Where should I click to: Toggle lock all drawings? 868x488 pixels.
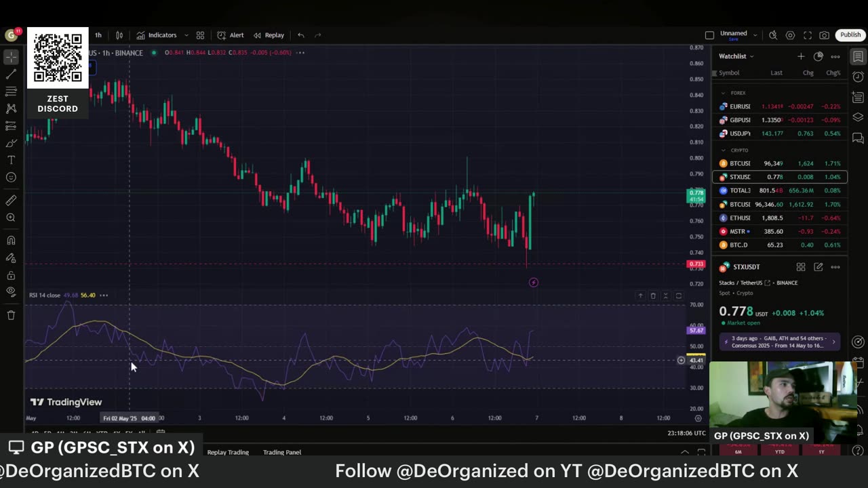11,275
